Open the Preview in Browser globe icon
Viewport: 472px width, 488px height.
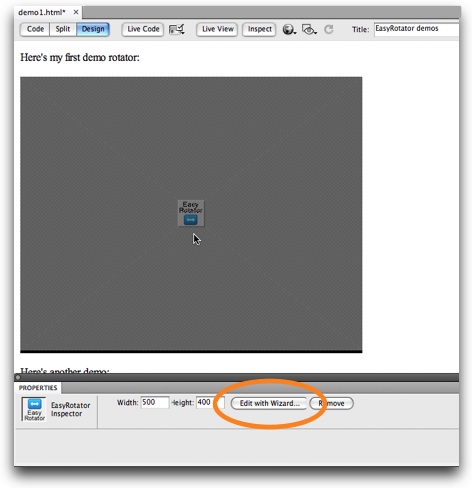tap(288, 29)
